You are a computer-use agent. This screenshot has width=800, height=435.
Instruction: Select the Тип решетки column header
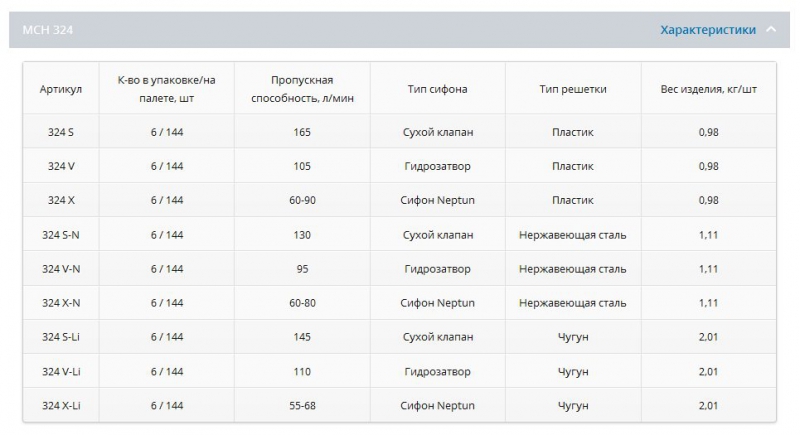click(x=572, y=89)
